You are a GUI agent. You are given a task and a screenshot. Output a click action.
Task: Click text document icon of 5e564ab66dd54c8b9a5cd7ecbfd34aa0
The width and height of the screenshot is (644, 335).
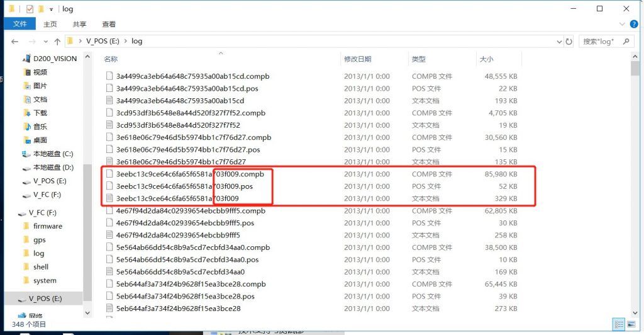[109, 271]
